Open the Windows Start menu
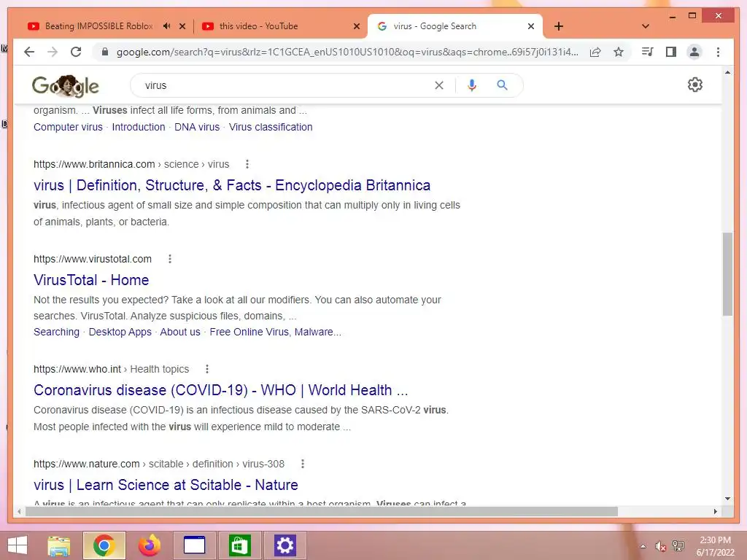747x560 pixels. [x=18, y=545]
